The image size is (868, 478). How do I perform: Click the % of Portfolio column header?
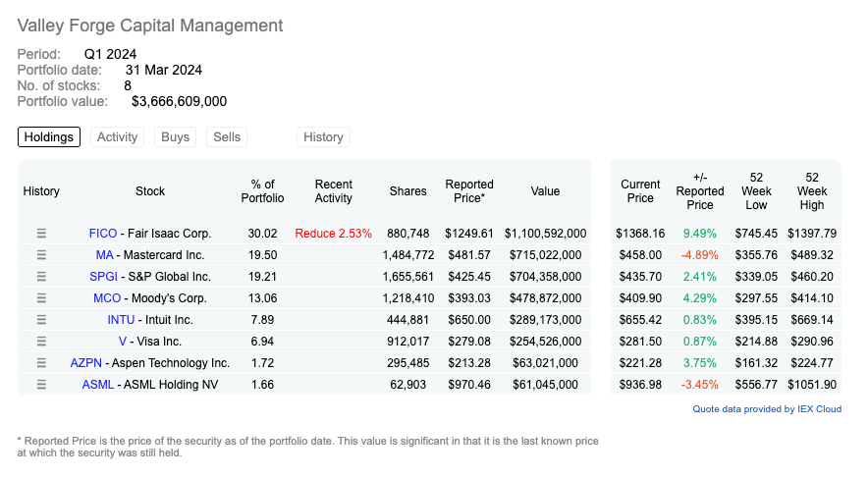pyautogui.click(x=262, y=191)
